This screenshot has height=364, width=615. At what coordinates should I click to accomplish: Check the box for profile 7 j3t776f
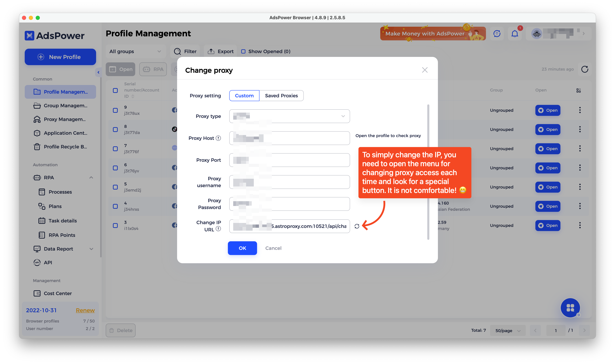click(x=115, y=149)
